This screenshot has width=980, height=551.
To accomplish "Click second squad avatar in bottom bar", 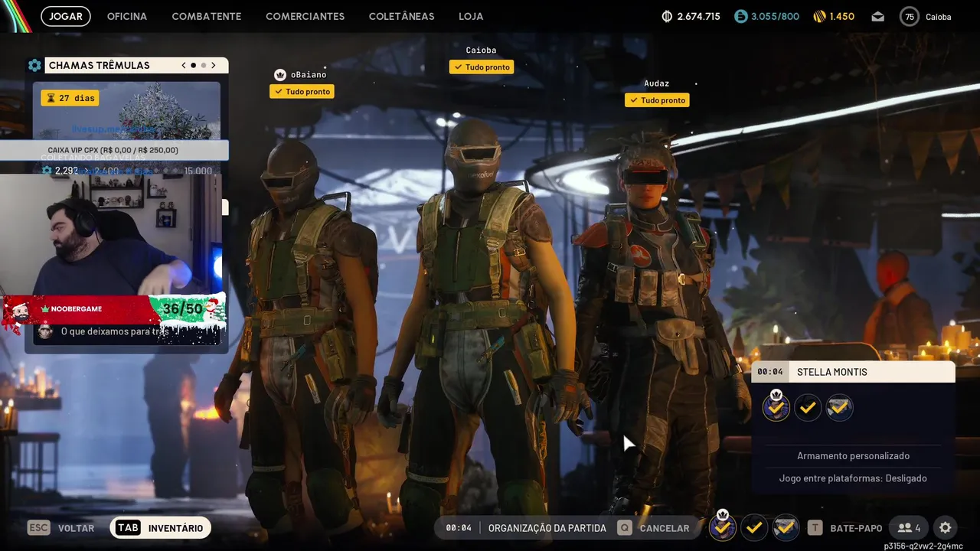I will 754,527.
